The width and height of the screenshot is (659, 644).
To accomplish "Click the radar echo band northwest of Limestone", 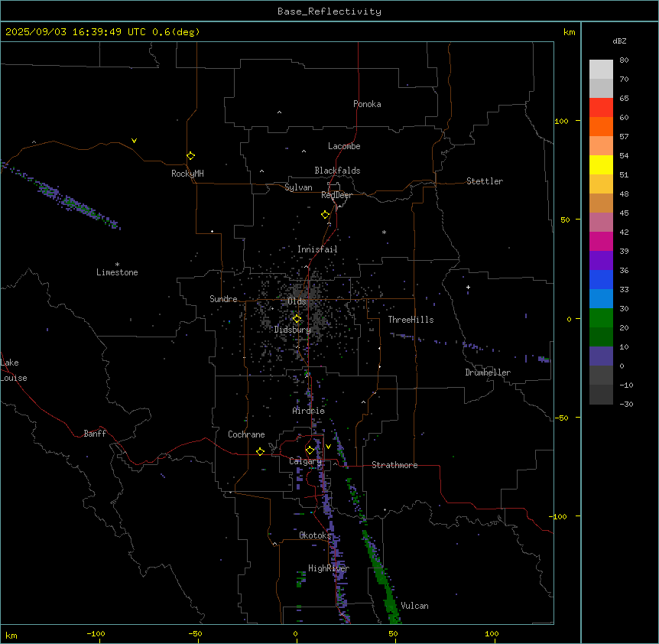I will coord(63,196).
